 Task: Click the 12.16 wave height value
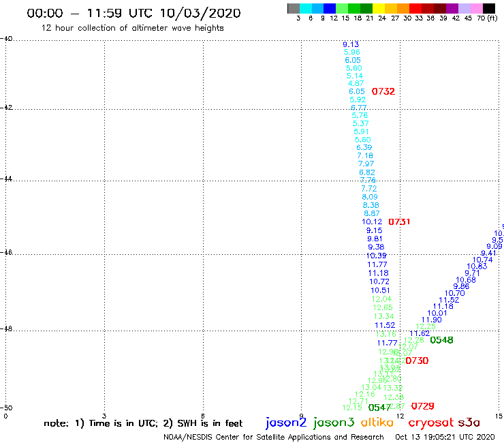click(365, 394)
